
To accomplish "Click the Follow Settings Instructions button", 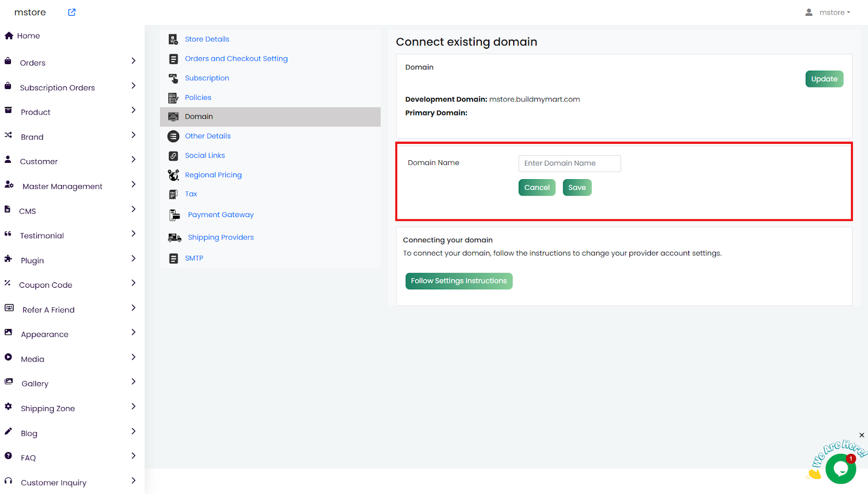I will tap(458, 281).
